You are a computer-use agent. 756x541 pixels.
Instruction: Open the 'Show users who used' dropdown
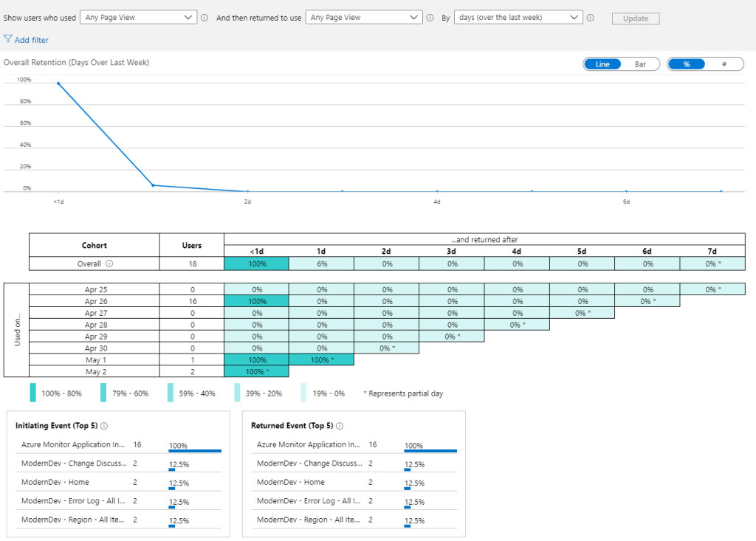[x=138, y=18]
